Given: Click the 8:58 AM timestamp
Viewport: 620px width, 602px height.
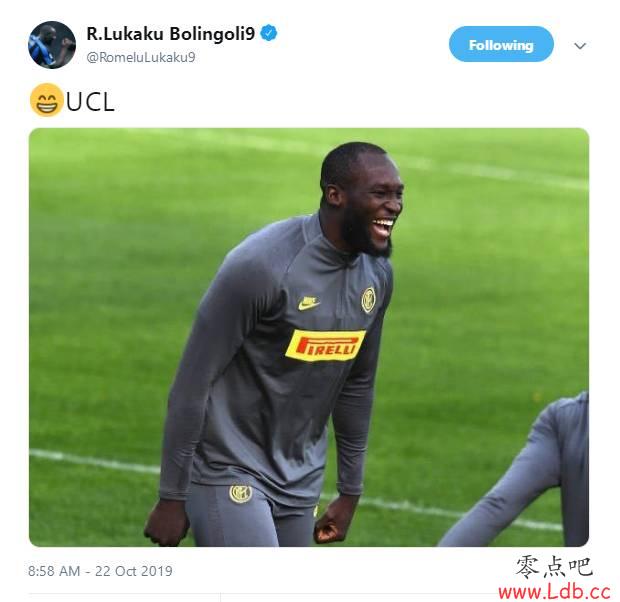Looking at the screenshot, I should pyautogui.click(x=54, y=571).
